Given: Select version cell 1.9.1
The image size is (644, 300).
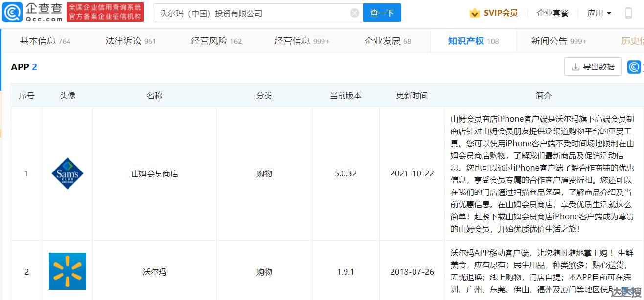Looking at the screenshot, I should pos(346,271).
